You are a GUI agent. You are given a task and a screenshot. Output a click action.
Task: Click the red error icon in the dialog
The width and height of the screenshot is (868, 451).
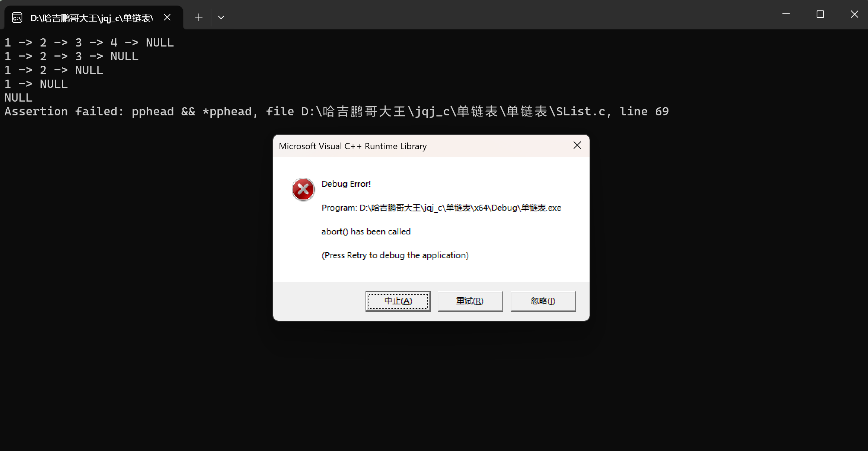click(x=303, y=189)
